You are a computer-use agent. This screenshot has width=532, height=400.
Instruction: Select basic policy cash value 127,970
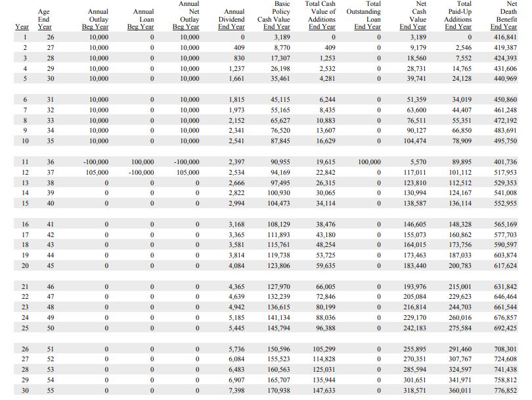[x=279, y=287]
